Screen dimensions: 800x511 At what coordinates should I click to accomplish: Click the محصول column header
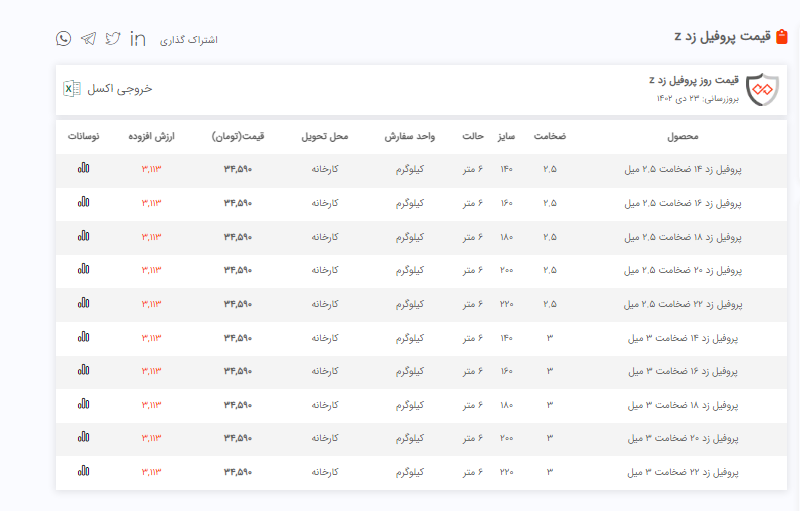(x=683, y=136)
